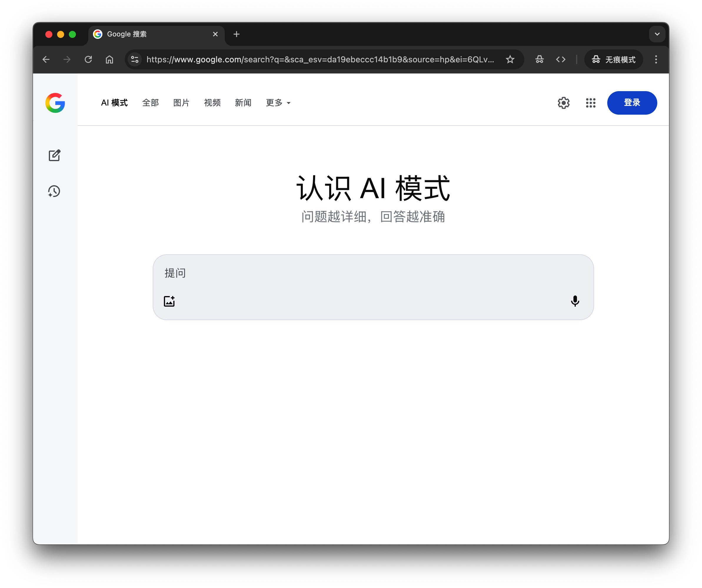Open AI Mode history icon
The image size is (702, 588).
coord(54,191)
